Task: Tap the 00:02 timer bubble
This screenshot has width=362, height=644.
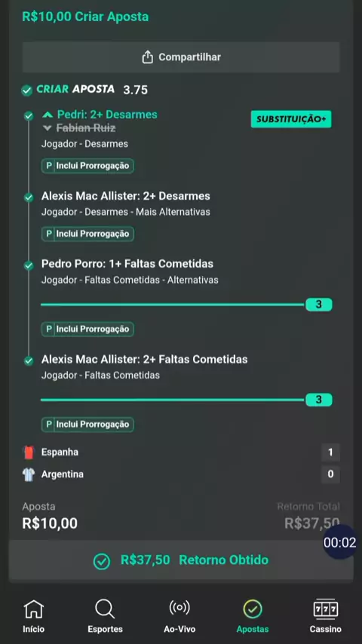Action: [x=339, y=542]
